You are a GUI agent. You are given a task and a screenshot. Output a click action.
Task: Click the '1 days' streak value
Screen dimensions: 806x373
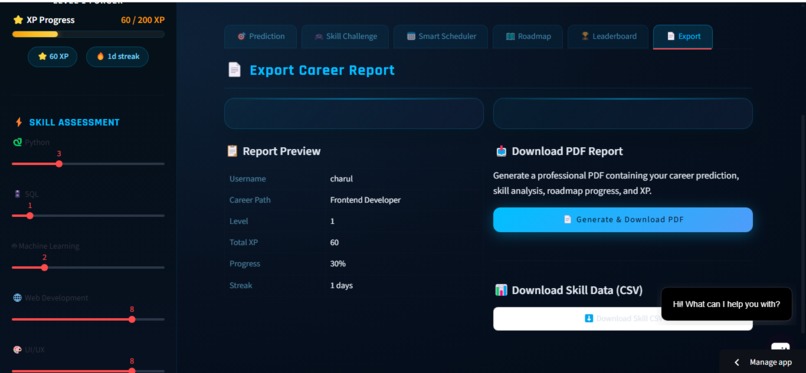tap(341, 285)
